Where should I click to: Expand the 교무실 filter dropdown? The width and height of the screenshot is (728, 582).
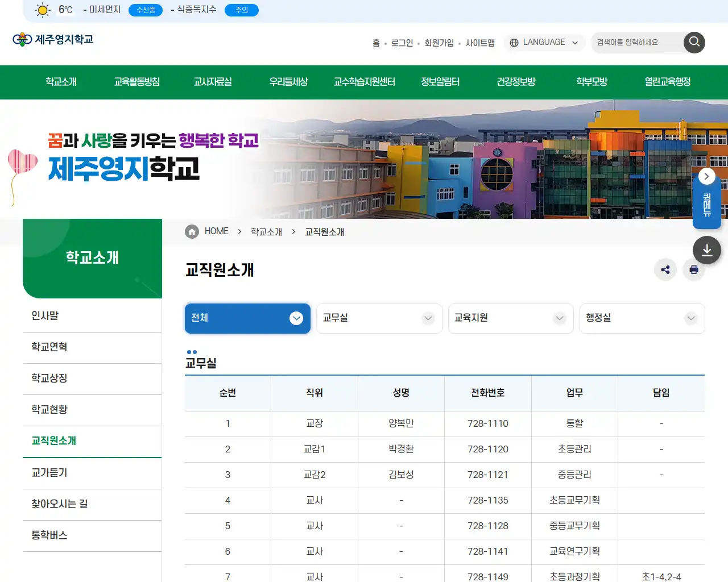pos(379,318)
